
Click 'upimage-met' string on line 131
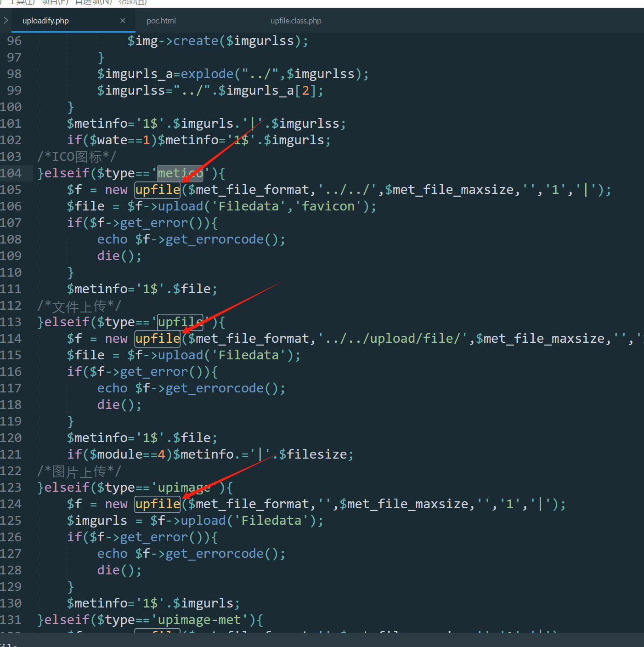199,620
